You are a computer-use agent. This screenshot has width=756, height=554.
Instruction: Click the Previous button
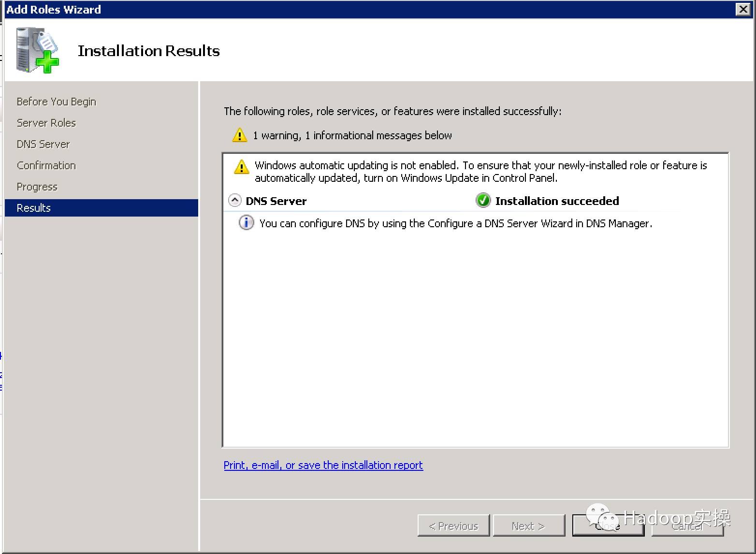453,525
